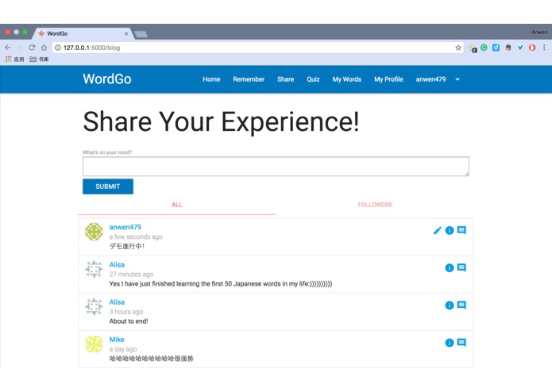Bookmark the page with the star icon
The height and width of the screenshot is (392, 552).
click(458, 48)
